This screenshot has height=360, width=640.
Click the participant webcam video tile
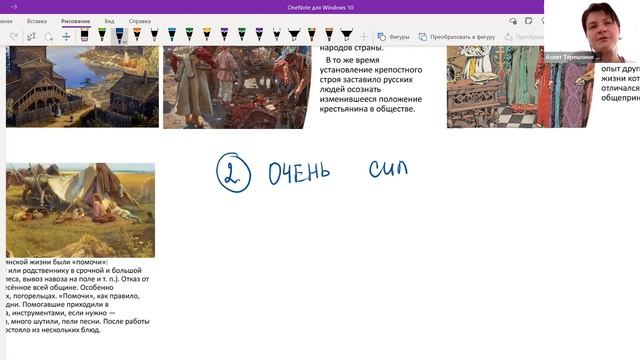(592, 32)
